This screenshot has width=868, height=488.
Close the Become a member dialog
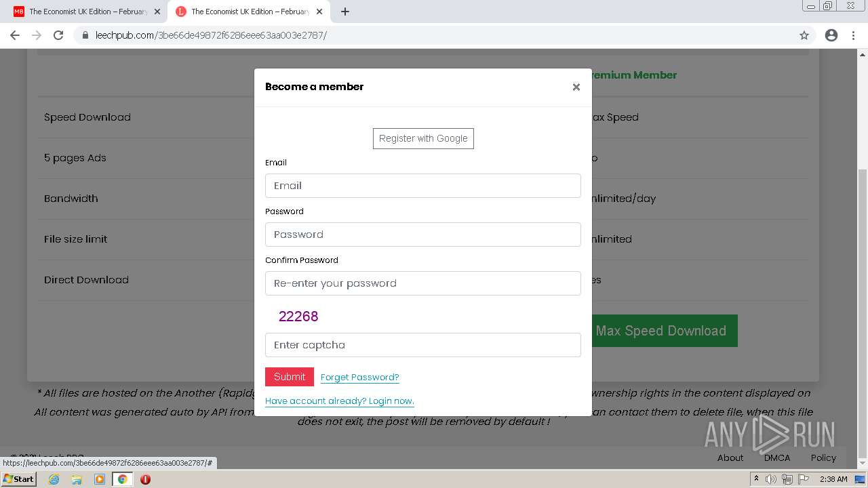576,87
